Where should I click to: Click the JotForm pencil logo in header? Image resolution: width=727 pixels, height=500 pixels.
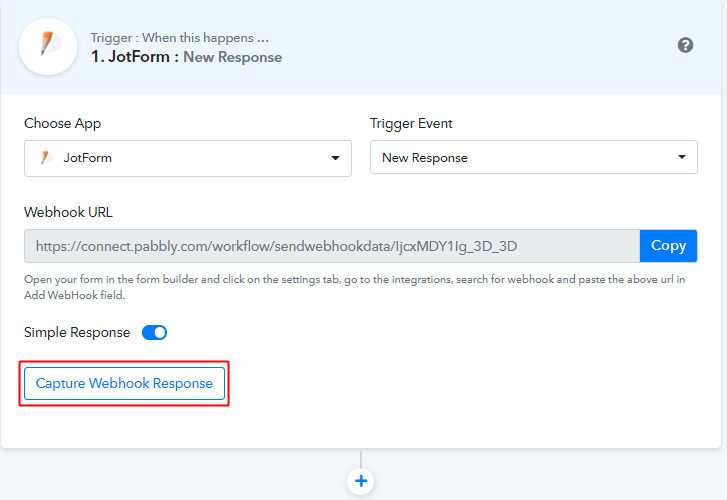[x=48, y=46]
